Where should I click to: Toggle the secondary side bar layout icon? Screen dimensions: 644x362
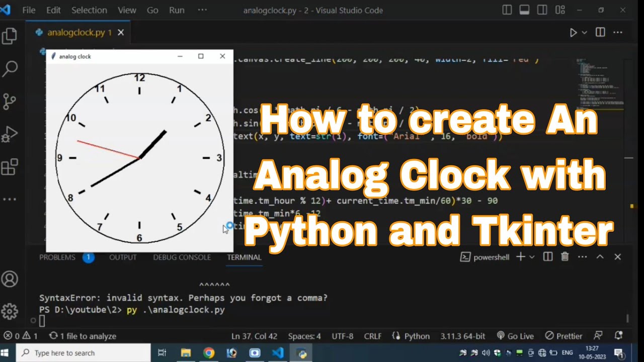tap(542, 10)
